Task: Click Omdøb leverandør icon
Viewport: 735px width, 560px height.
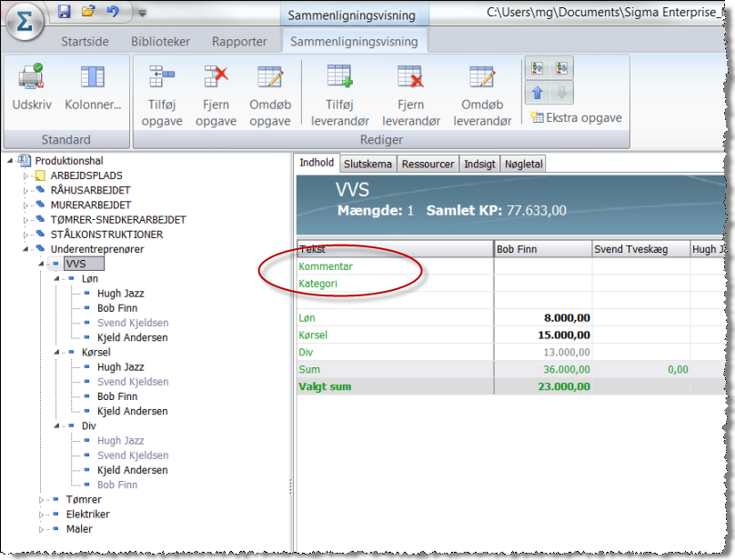Action: point(482,77)
